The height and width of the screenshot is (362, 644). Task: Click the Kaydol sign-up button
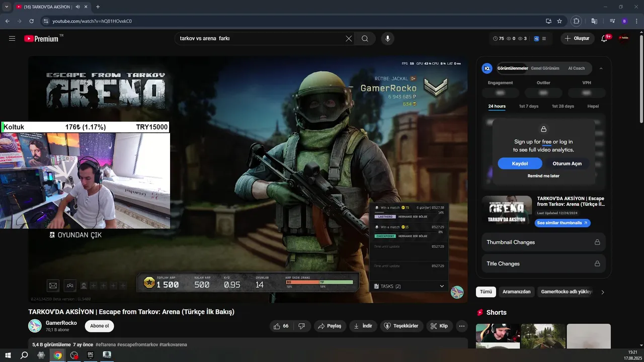[x=520, y=163]
